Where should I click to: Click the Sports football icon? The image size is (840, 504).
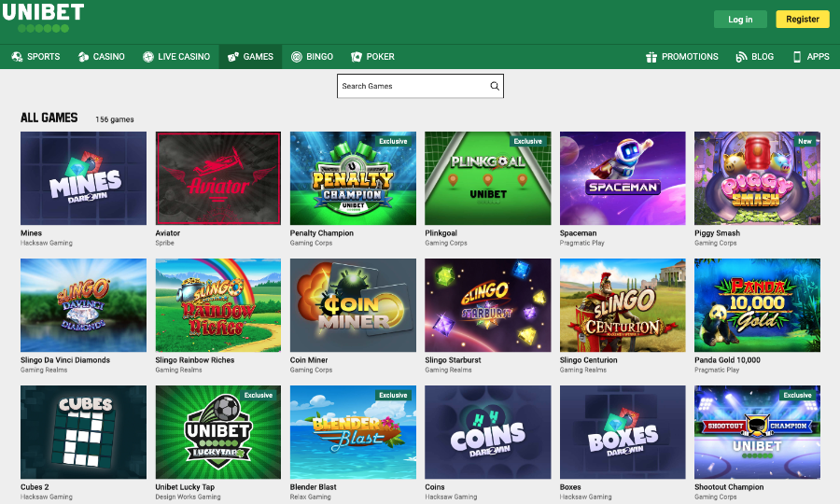pyautogui.click(x=17, y=57)
